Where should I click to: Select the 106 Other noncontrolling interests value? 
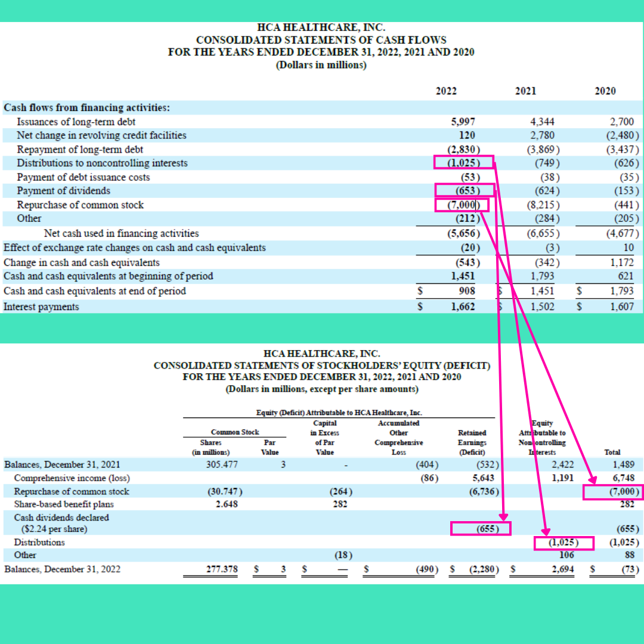coord(566,555)
